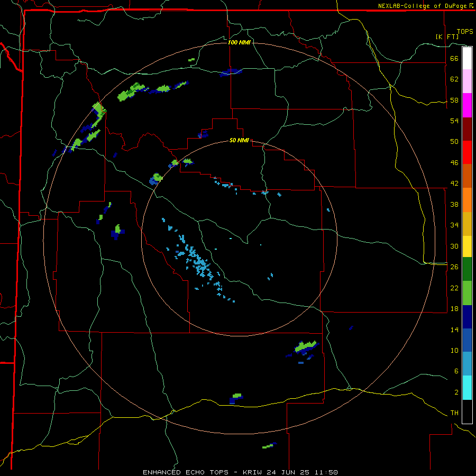476x476 pixels.
Task: Click the "TOPS" legend heading
Action: (x=465, y=32)
